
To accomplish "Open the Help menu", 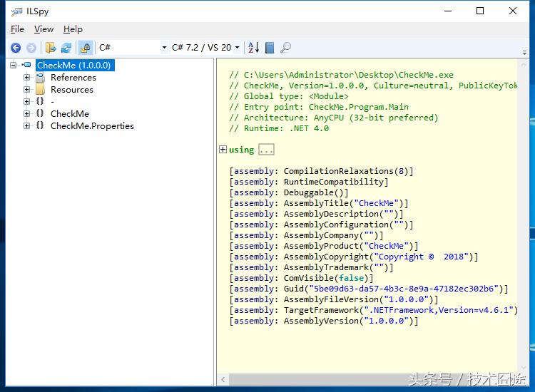I will point(73,29).
